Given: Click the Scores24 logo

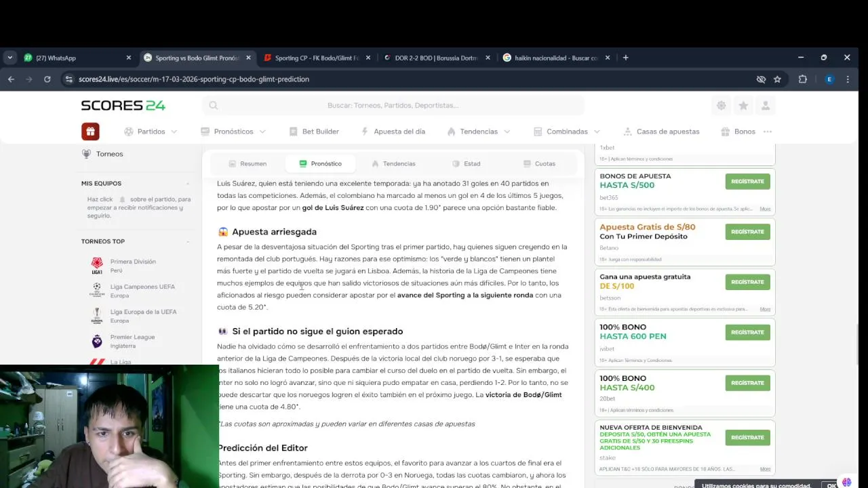Looking at the screenshot, I should (123, 106).
